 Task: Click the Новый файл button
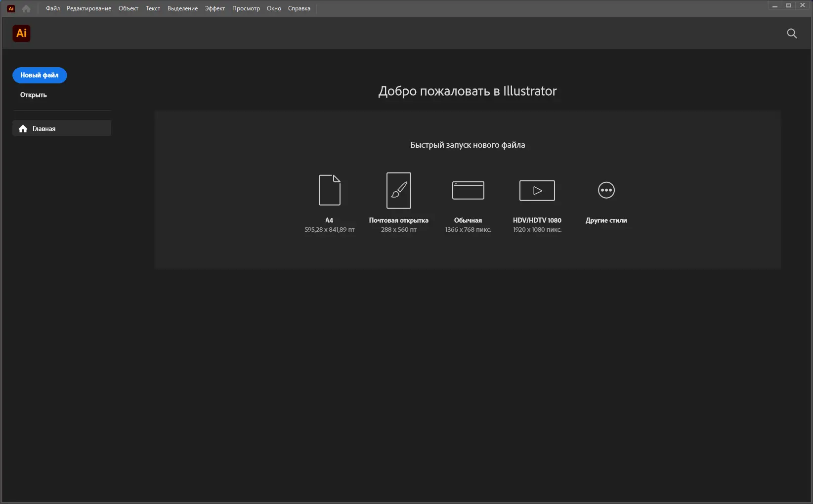pyautogui.click(x=39, y=75)
